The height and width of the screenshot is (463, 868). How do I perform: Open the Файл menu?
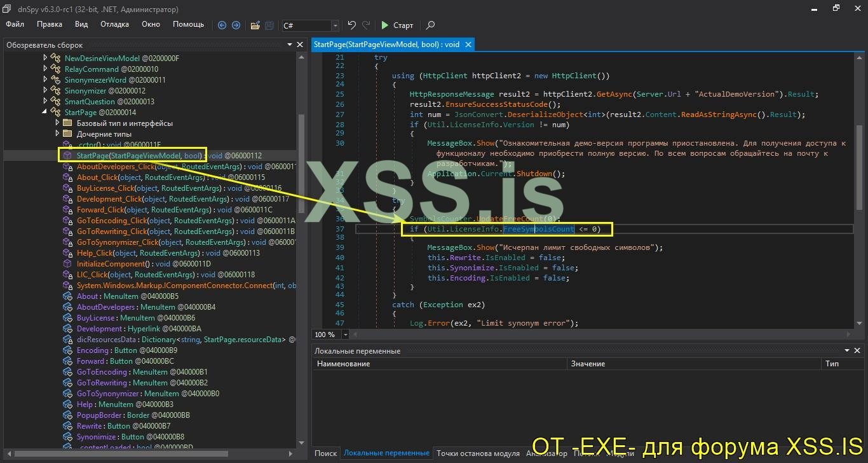click(15, 24)
